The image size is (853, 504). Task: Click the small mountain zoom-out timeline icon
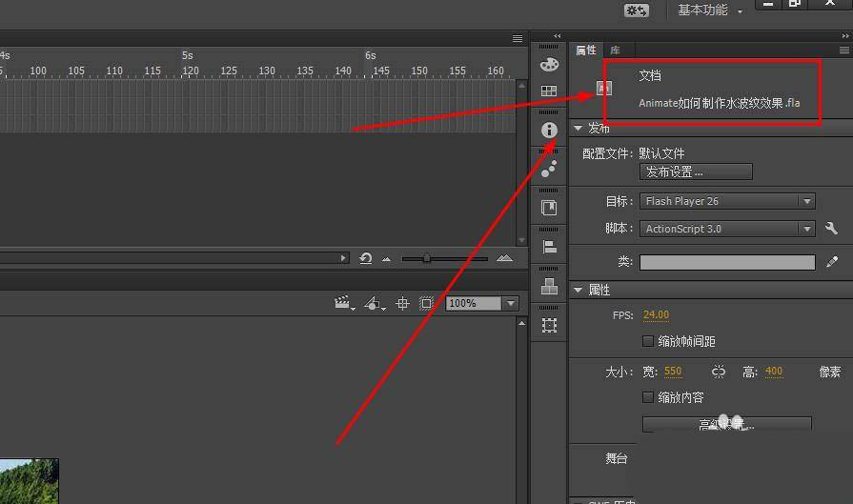tap(386, 259)
